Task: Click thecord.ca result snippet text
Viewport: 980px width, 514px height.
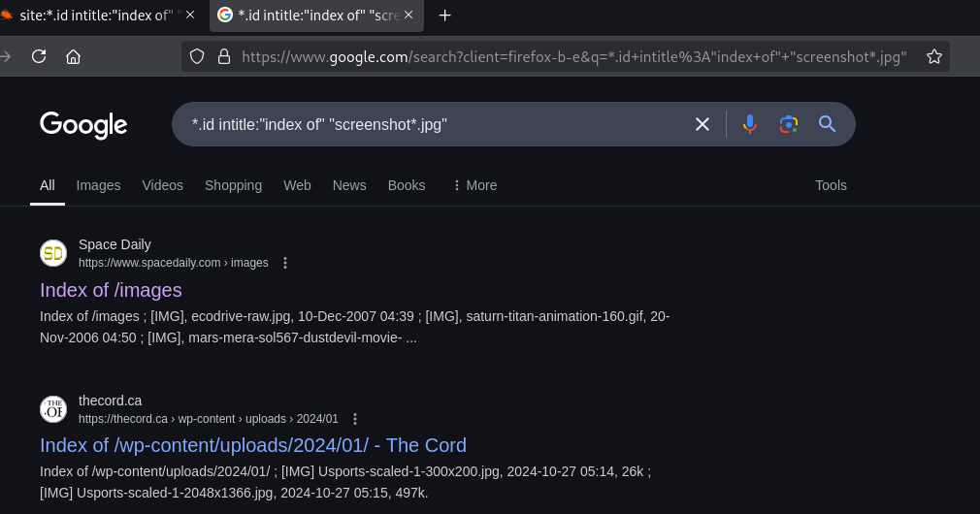Action: tap(345, 482)
